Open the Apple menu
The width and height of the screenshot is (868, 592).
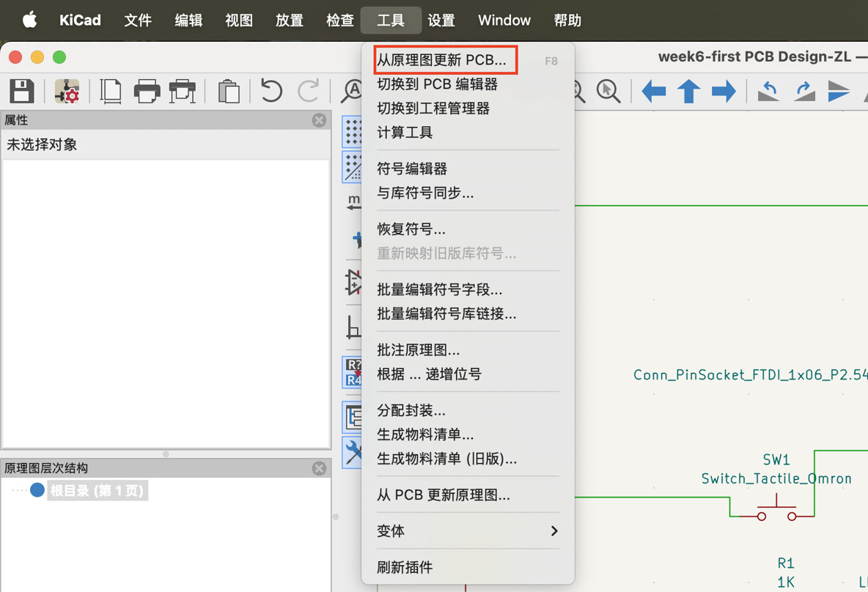(x=30, y=20)
